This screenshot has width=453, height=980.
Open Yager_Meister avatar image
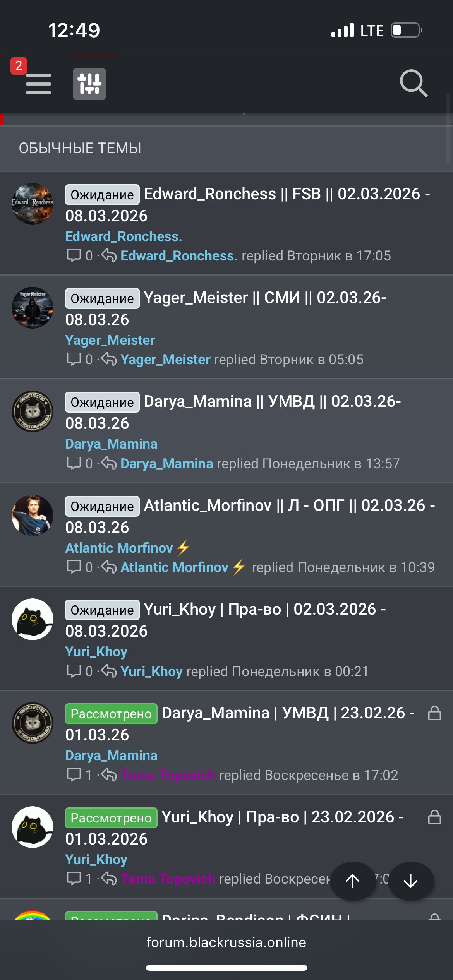pos(33,308)
